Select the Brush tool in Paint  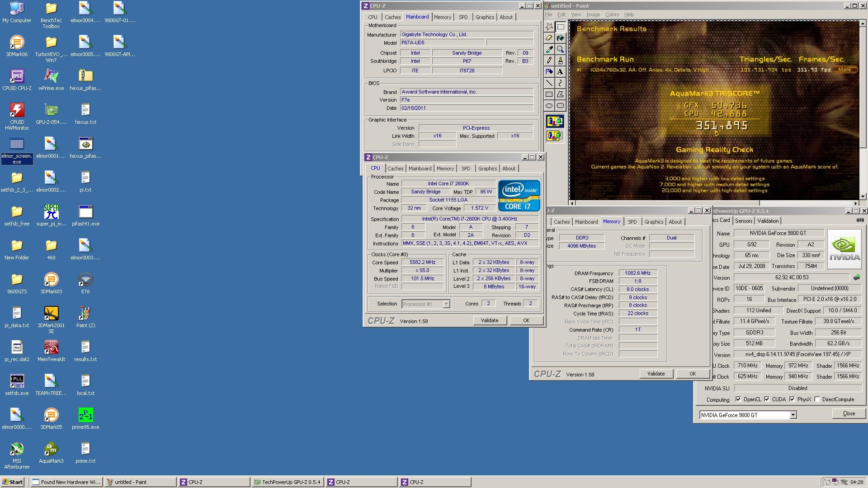[x=561, y=61]
